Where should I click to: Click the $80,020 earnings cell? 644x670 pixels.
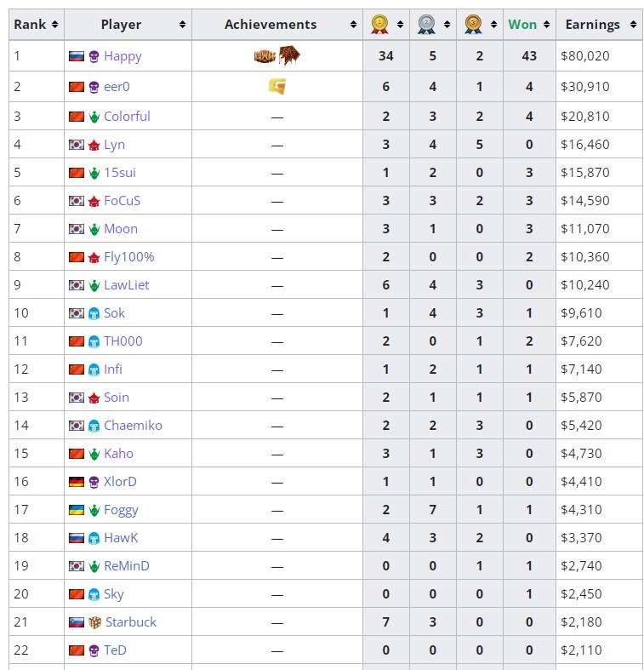click(585, 56)
